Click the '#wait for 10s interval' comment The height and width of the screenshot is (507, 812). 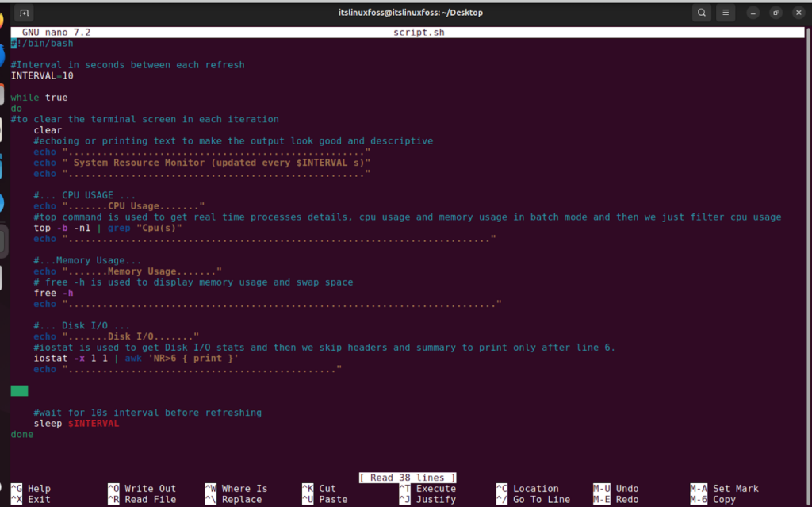(147, 413)
